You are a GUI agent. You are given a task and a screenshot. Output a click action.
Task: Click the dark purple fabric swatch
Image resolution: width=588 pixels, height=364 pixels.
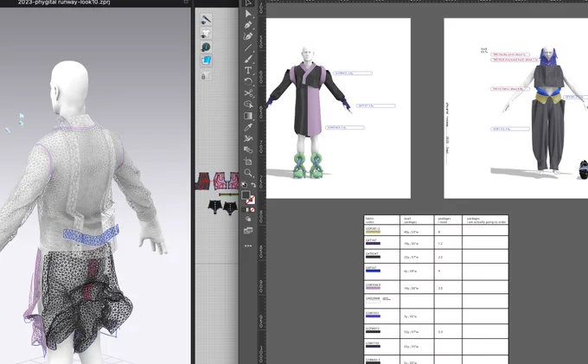pyautogui.click(x=373, y=243)
